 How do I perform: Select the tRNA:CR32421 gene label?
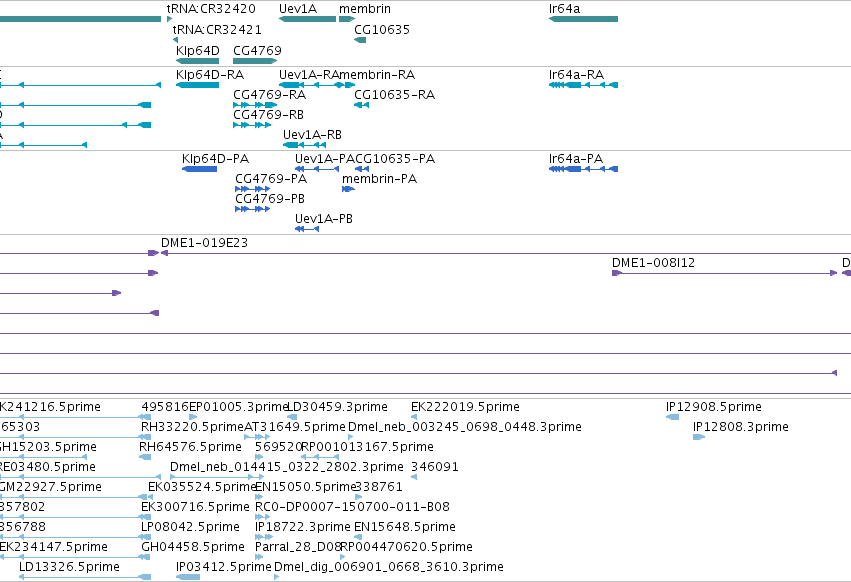pos(217,30)
